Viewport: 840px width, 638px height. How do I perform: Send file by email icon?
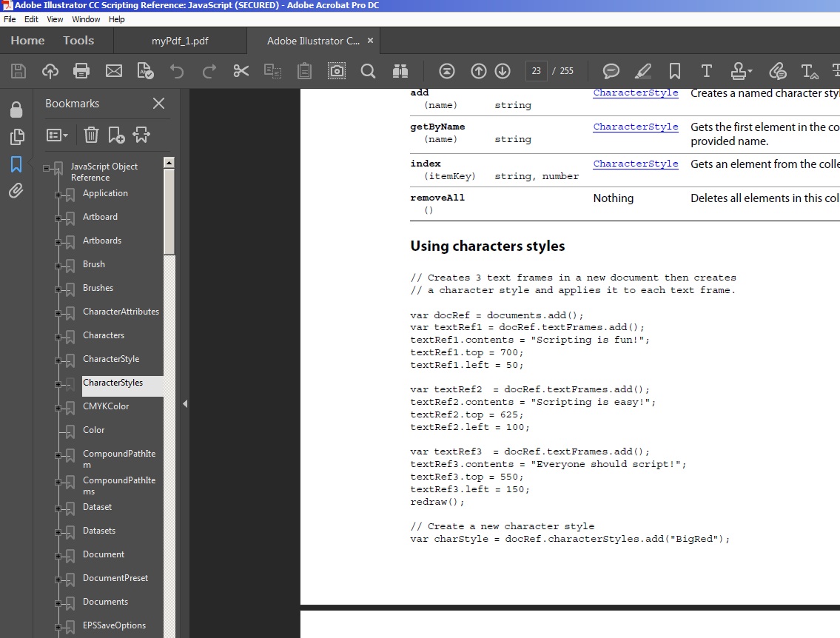point(113,71)
